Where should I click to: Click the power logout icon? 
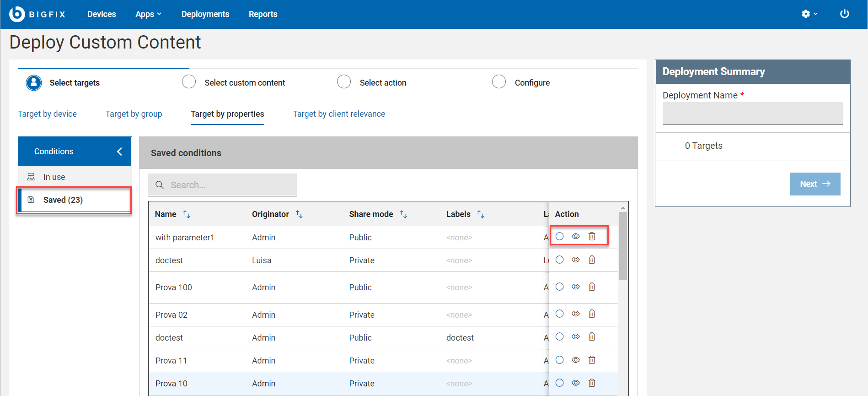[x=844, y=14]
